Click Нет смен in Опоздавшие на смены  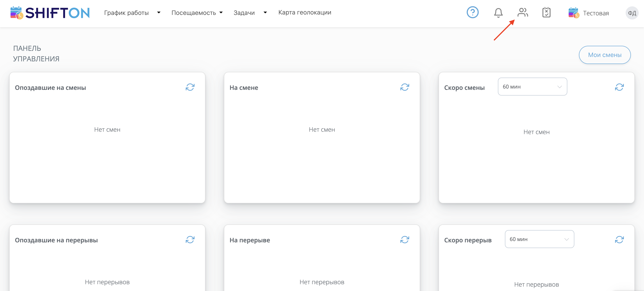click(107, 130)
